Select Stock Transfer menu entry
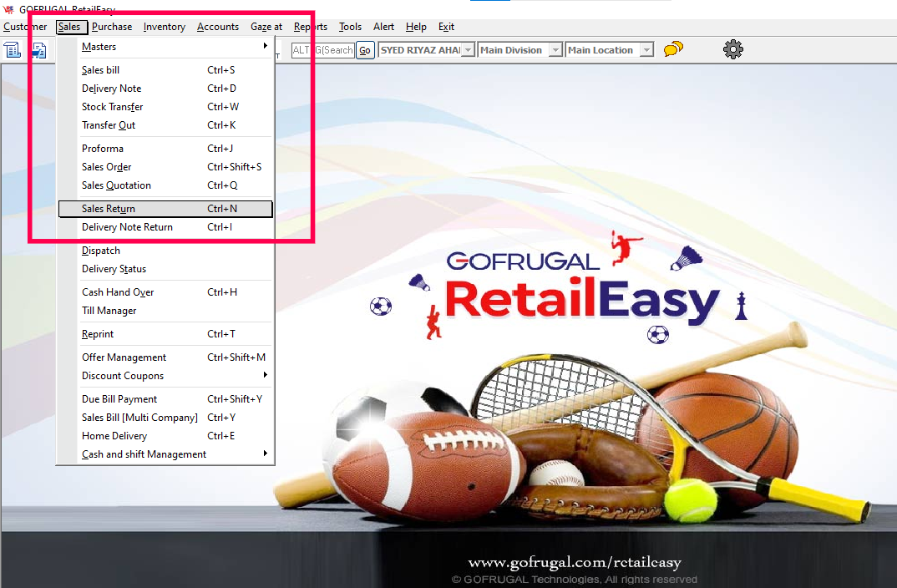897x588 pixels. click(x=165, y=107)
